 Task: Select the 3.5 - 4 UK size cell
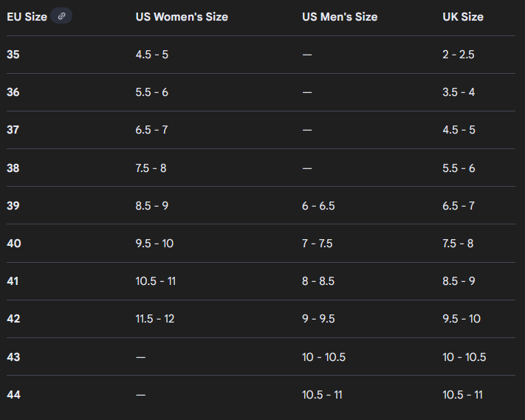[459, 92]
